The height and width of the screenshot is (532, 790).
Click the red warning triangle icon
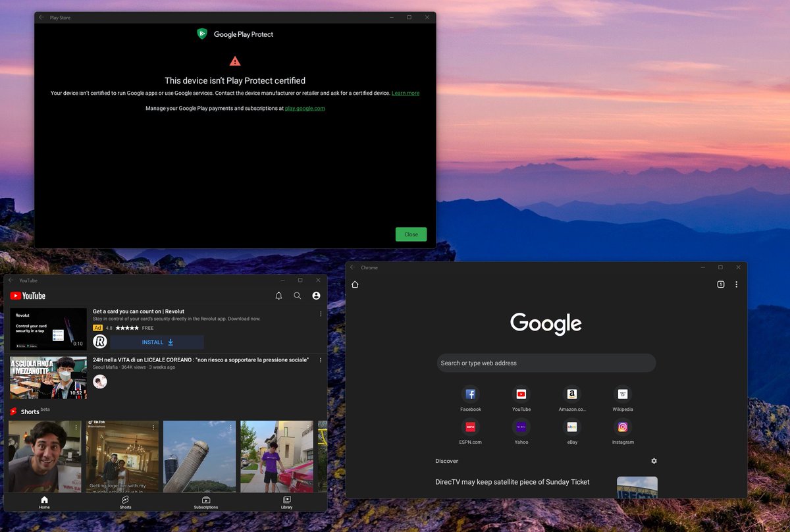pyautogui.click(x=235, y=61)
